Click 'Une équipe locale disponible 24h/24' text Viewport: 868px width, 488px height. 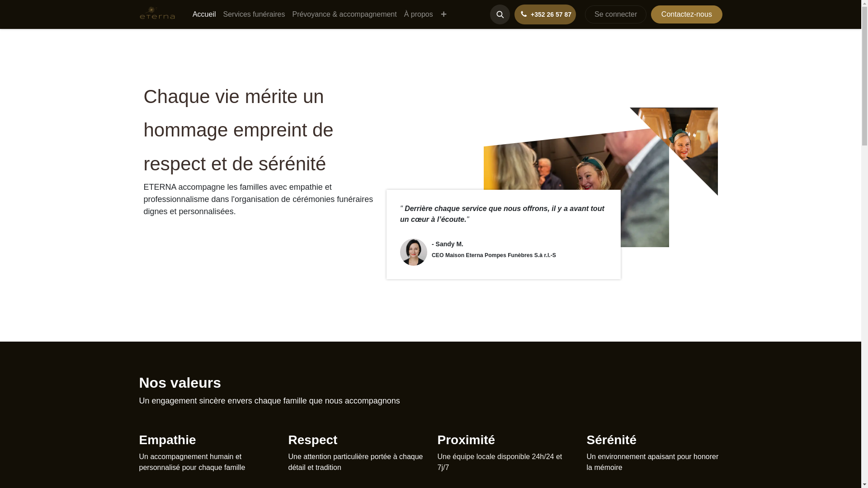click(x=500, y=462)
